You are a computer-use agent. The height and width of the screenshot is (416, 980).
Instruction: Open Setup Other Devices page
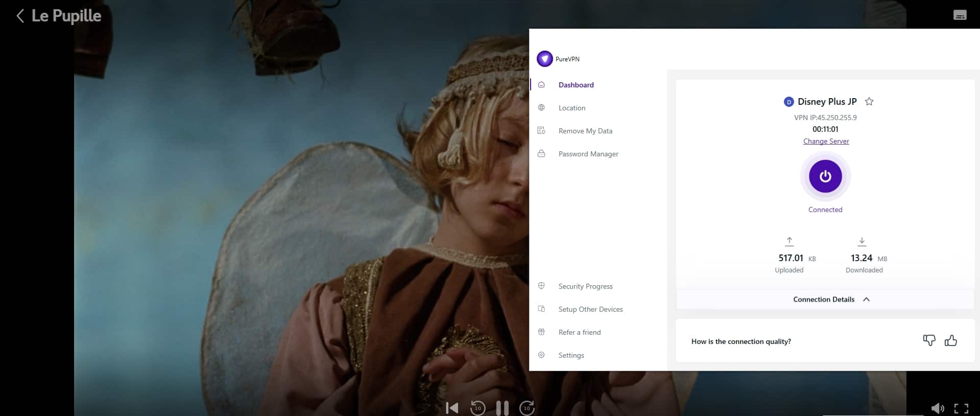click(x=590, y=309)
